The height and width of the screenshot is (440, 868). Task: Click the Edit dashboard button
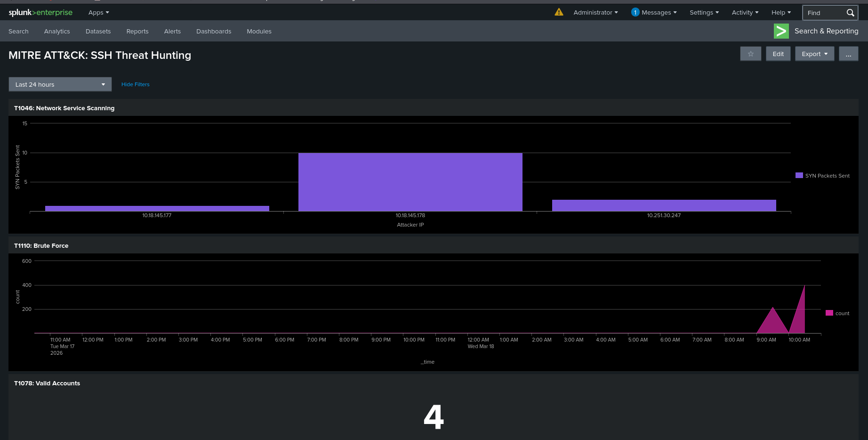click(x=778, y=54)
